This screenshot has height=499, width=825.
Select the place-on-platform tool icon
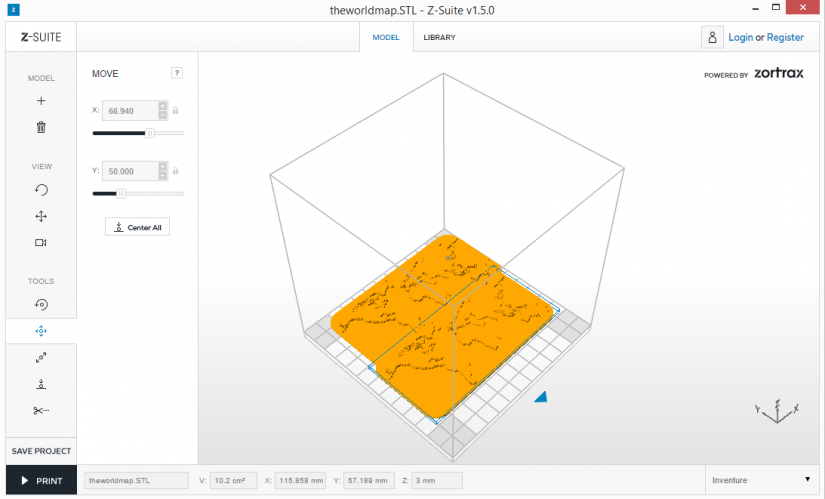pyautogui.click(x=41, y=384)
